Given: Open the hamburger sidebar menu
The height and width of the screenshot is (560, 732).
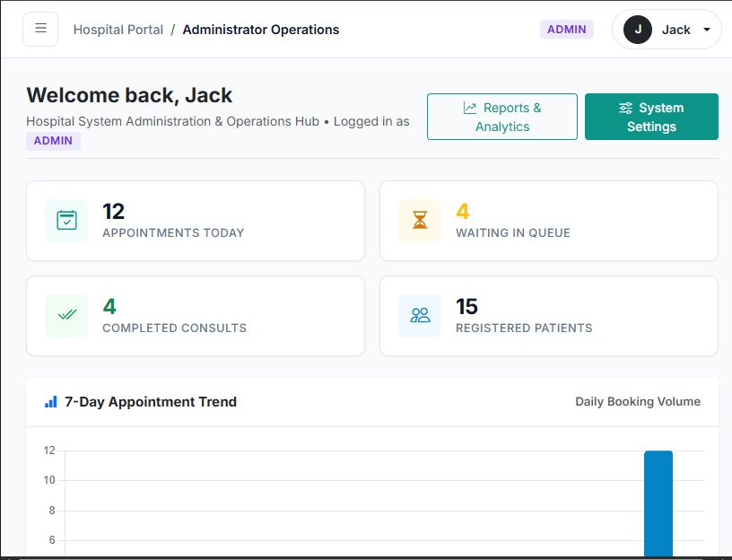Looking at the screenshot, I should 40,29.
